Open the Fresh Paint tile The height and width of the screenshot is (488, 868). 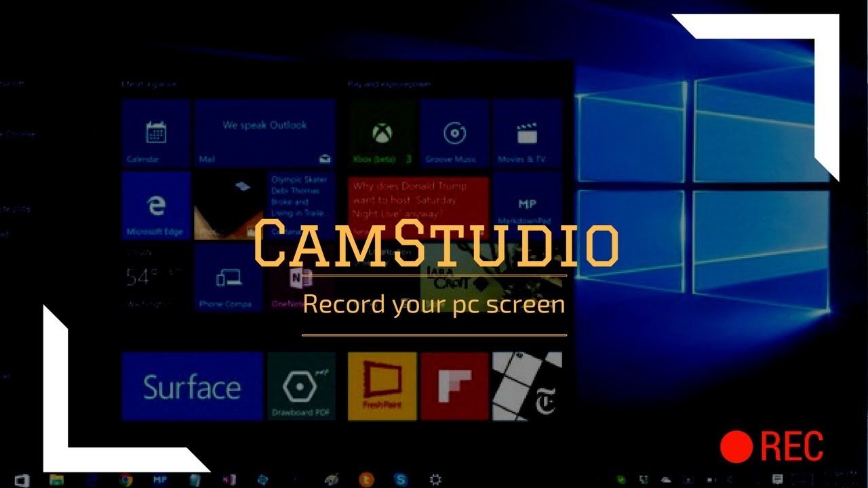coord(382,386)
